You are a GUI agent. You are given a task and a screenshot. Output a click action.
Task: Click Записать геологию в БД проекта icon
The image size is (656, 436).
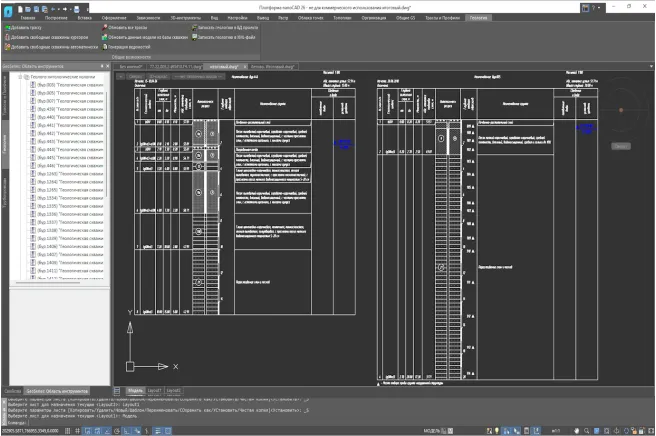tap(195, 28)
